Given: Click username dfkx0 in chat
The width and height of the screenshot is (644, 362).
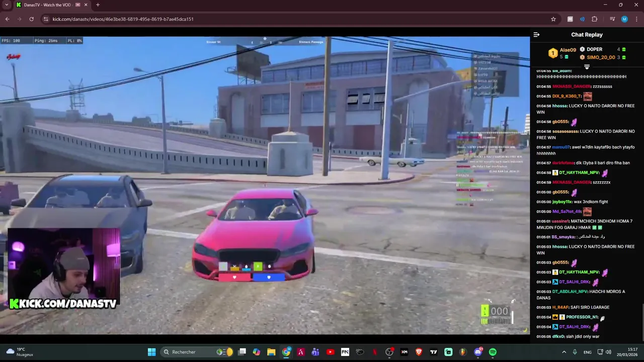Looking at the screenshot, I should (558, 336).
